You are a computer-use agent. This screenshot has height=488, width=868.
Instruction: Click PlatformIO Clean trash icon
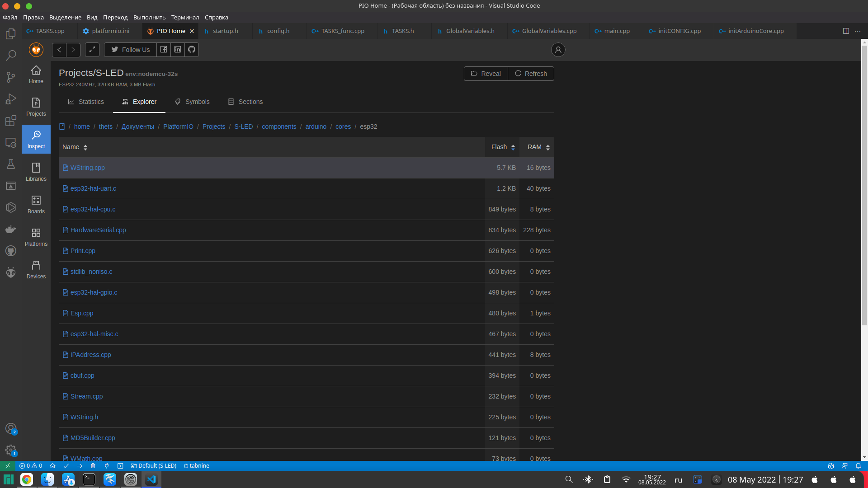pyautogui.click(x=93, y=466)
